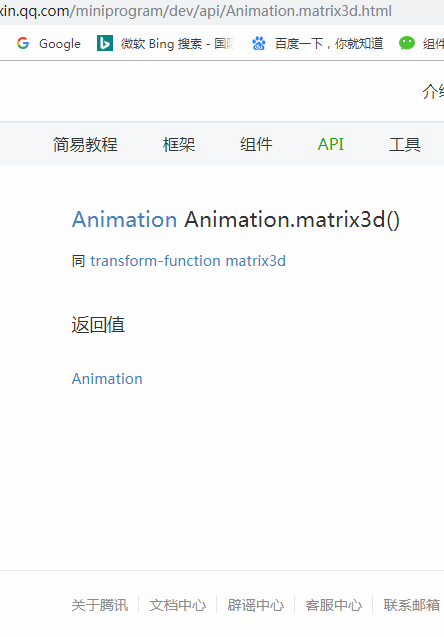Image resolution: width=444 pixels, height=637 pixels.
Task: Open the 微软 Bing 搜索 bookmark label
Action: pos(178,43)
